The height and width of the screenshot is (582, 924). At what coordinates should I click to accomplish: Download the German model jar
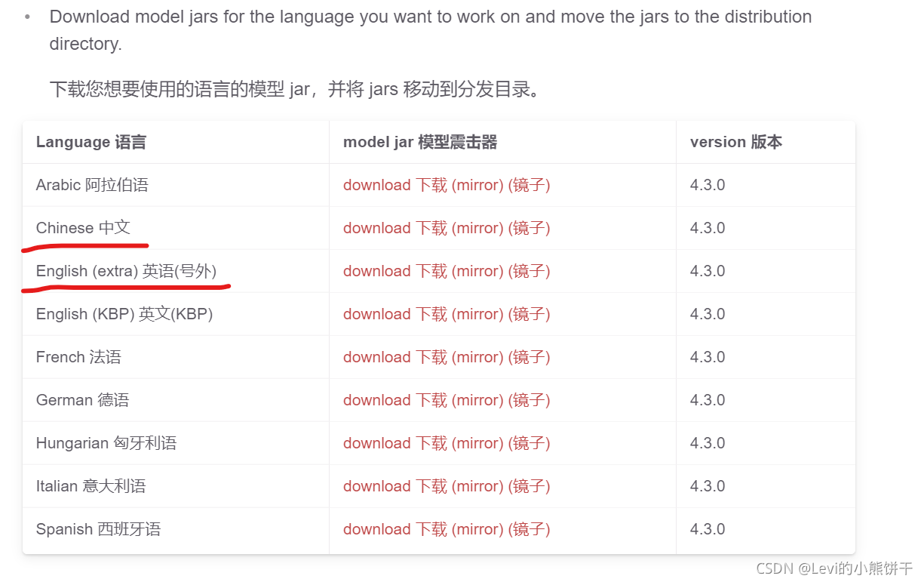click(x=395, y=400)
